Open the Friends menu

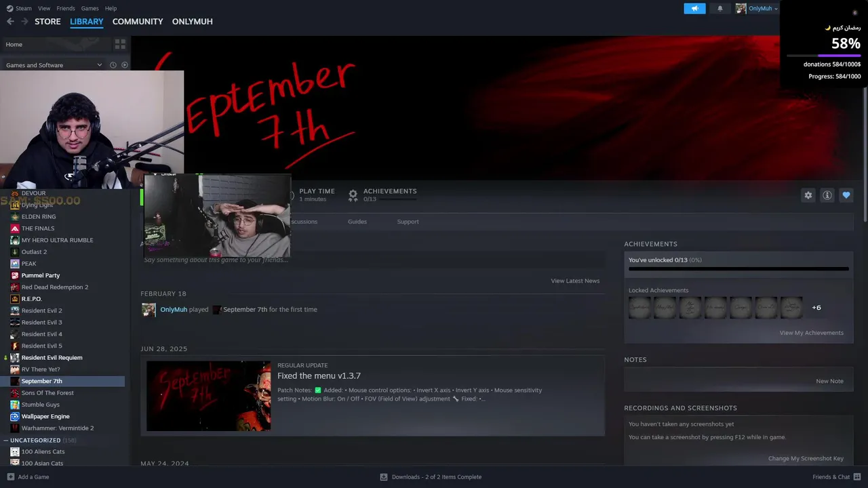click(66, 8)
